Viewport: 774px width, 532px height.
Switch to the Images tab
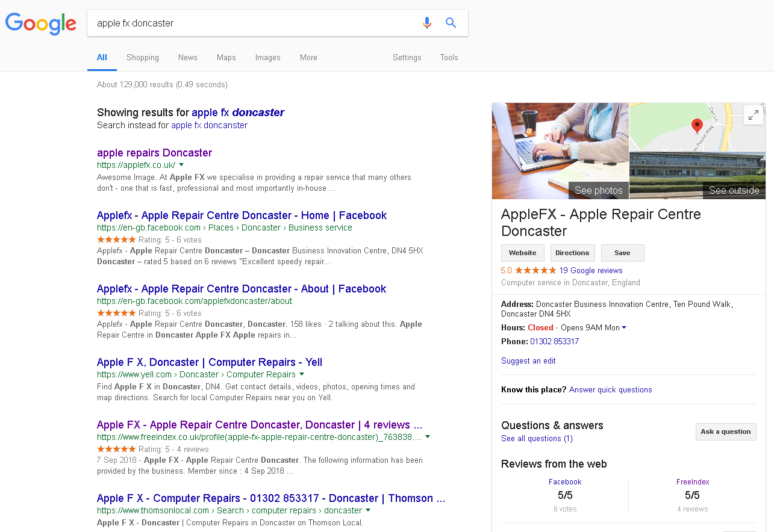(268, 58)
